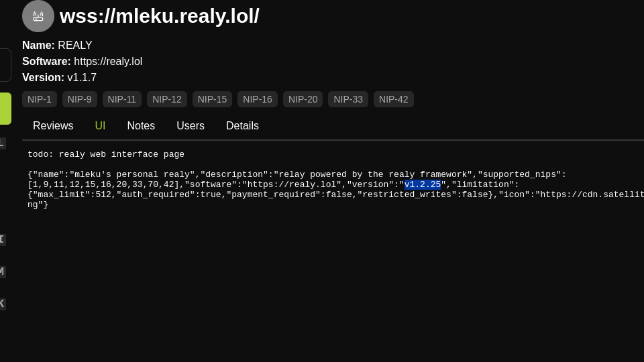The width and height of the screenshot is (644, 362).
Task: Click the NIP-16 badge
Action: (x=258, y=99)
